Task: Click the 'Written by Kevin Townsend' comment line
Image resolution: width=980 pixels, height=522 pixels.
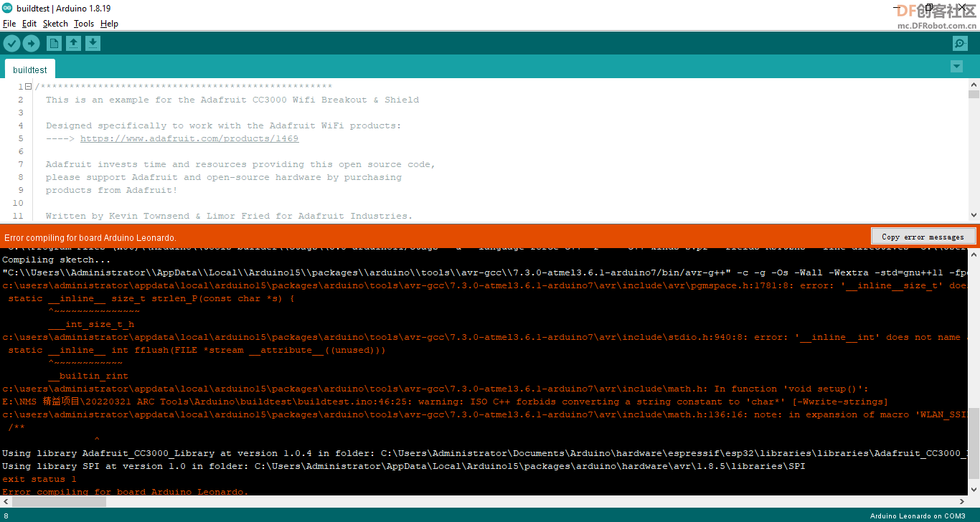Action: click(x=230, y=216)
